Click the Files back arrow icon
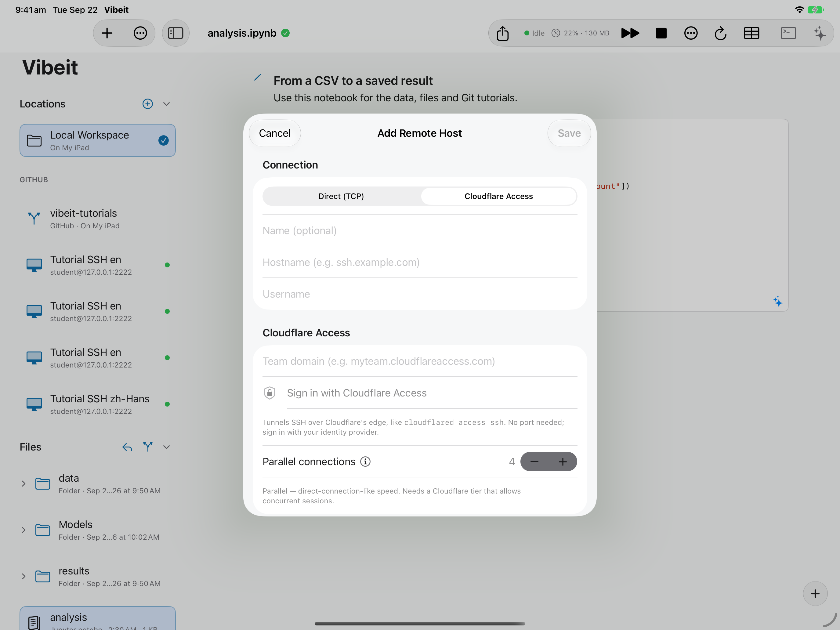The height and width of the screenshot is (630, 840). (127, 447)
